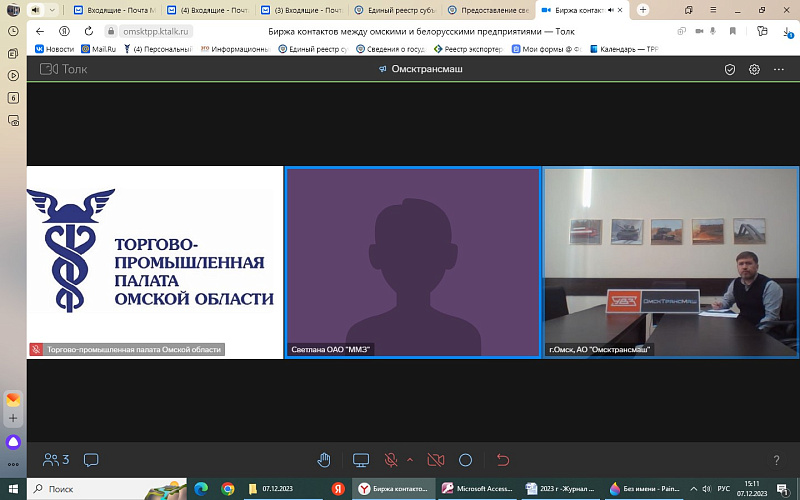Open help question mark in the meeting
The width and height of the screenshot is (800, 500).
pyautogui.click(x=776, y=460)
